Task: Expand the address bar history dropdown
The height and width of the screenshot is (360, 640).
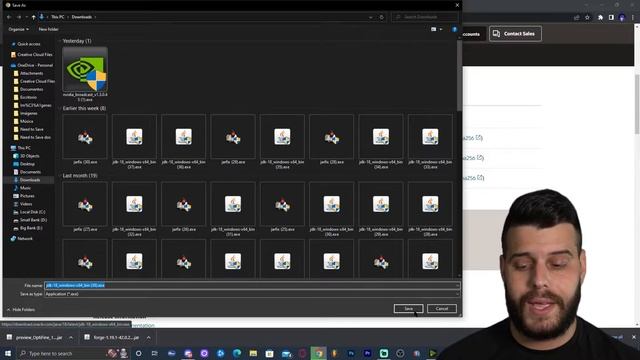Action: 371,17
